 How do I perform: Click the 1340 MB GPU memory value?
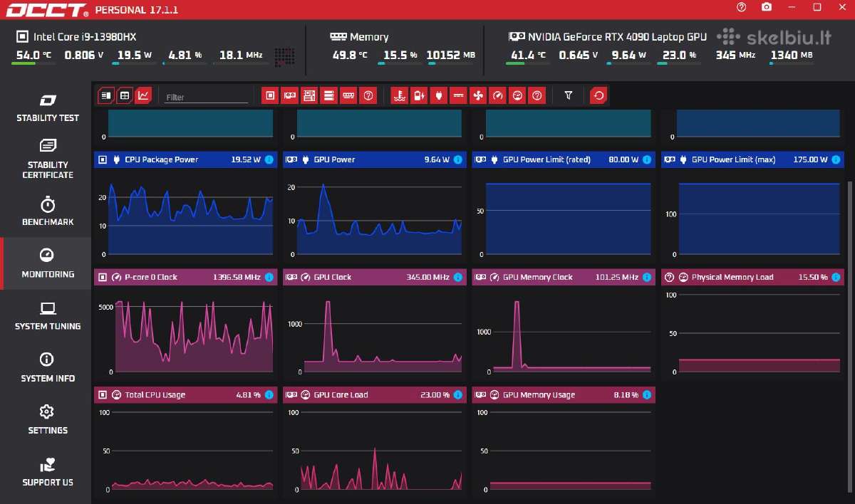(791, 55)
